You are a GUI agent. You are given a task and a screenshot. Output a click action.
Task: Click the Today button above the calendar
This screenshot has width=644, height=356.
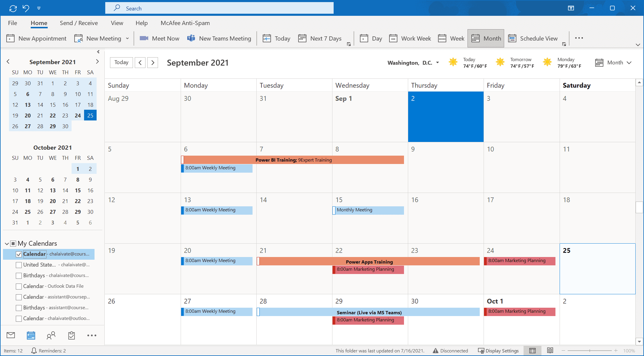(x=121, y=62)
